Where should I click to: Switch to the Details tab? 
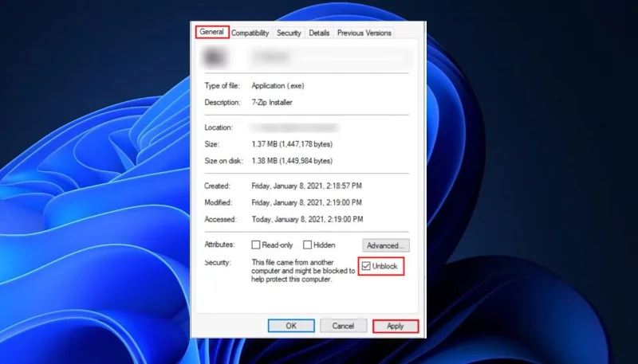pos(319,33)
